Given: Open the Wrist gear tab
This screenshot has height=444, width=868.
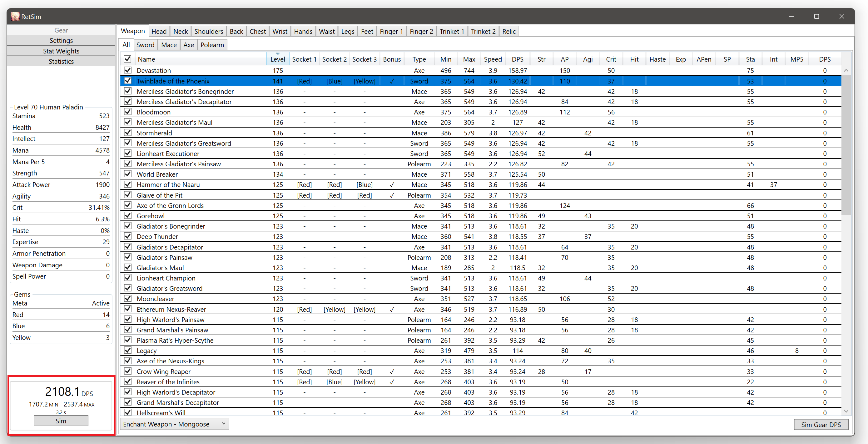Looking at the screenshot, I should (x=280, y=31).
